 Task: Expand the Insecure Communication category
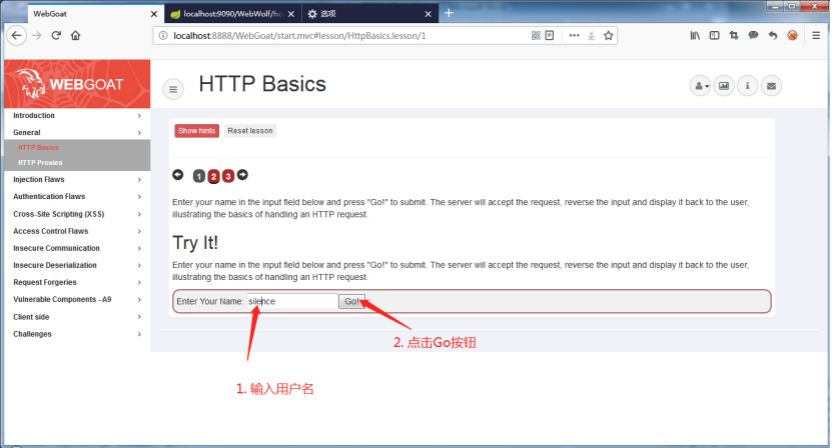[77, 248]
